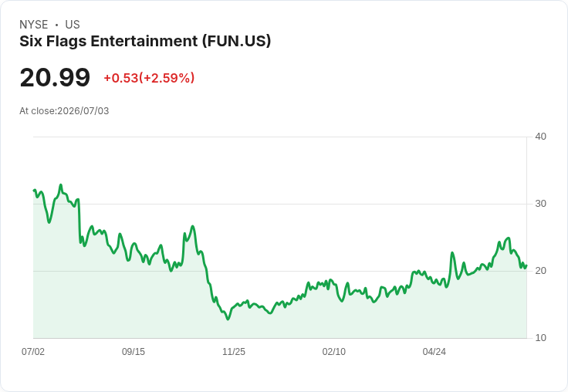Click the +0.53(+2.59%) price change text
The image size is (568, 392).
tap(149, 78)
